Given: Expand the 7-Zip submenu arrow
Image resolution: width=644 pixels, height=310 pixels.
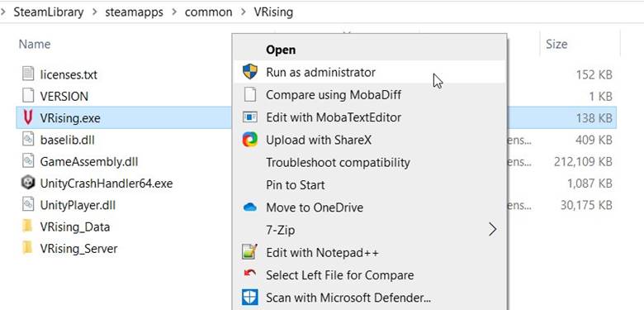Looking at the screenshot, I should (x=492, y=230).
